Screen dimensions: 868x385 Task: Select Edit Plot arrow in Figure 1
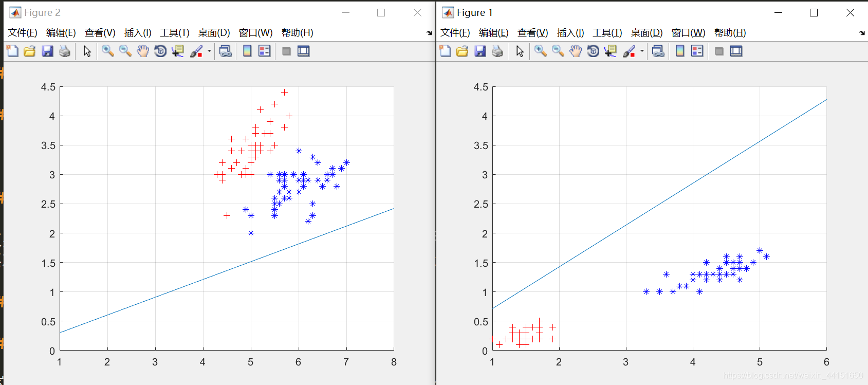click(520, 51)
